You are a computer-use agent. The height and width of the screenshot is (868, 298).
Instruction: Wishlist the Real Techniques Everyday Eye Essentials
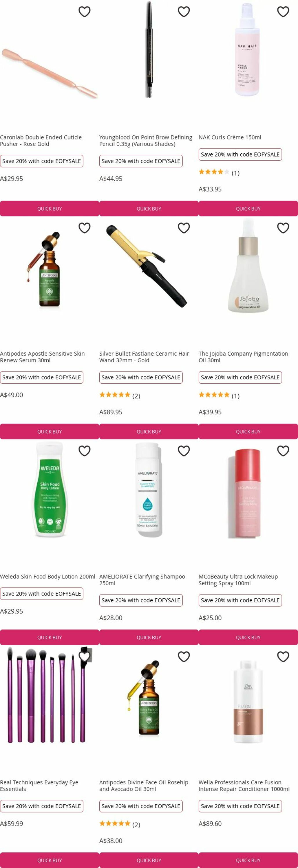[x=84, y=657]
